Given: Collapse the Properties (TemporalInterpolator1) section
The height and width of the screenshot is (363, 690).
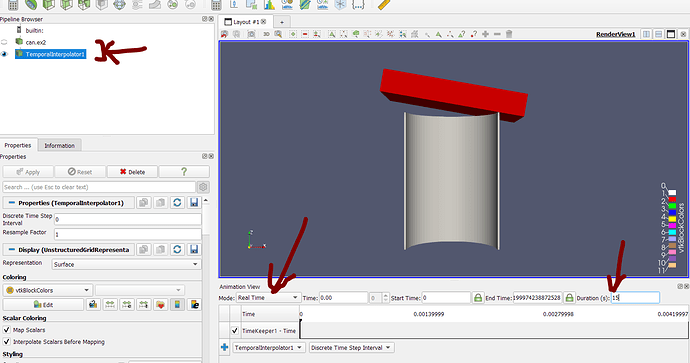Looking at the screenshot, I should click(x=12, y=203).
